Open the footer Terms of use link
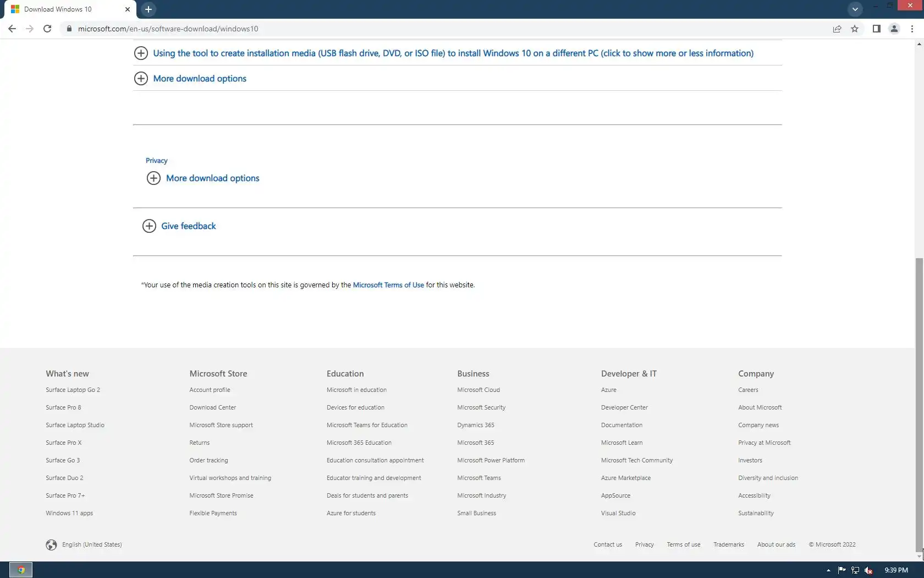924x578 pixels. tap(684, 545)
